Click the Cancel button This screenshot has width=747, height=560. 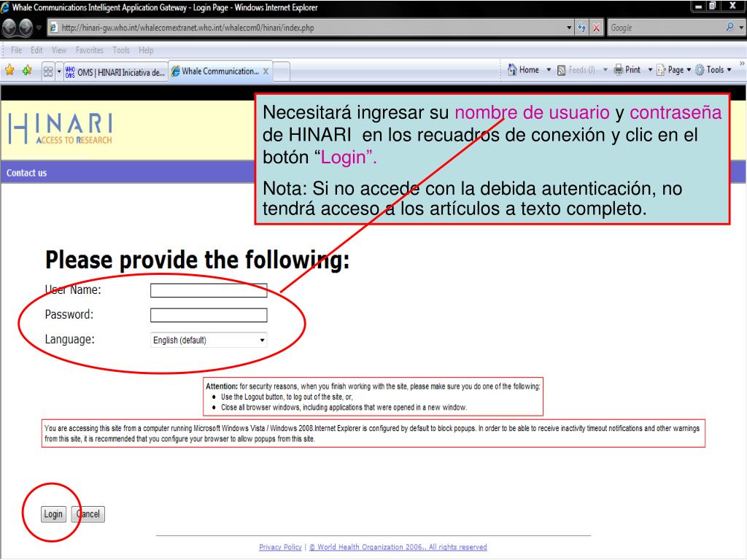88,514
